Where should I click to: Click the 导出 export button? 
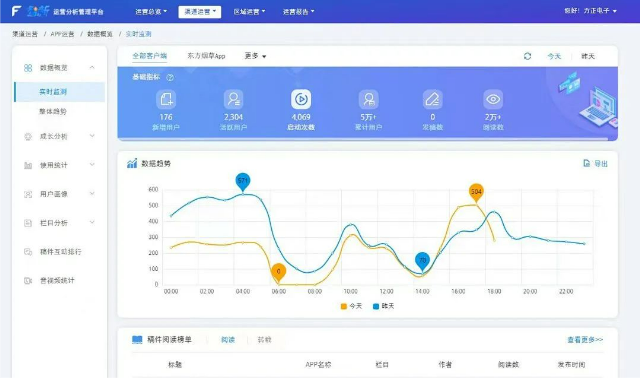coord(596,164)
